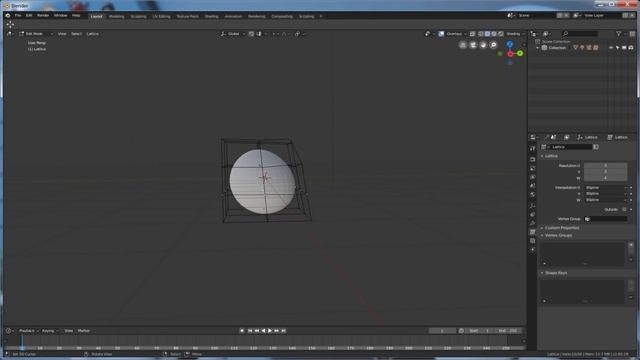Select the cursor tool in viewport
The height and width of the screenshot is (360, 640).
point(10,24)
